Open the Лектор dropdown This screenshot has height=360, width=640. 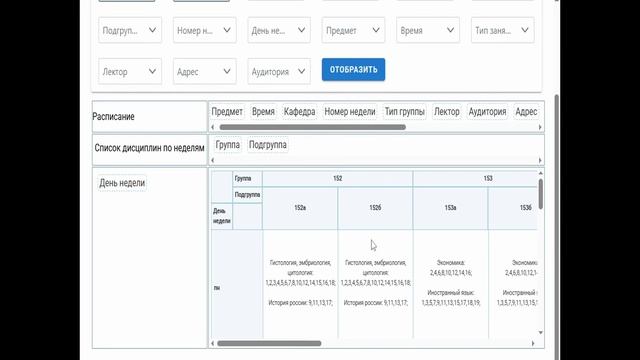[x=130, y=71]
